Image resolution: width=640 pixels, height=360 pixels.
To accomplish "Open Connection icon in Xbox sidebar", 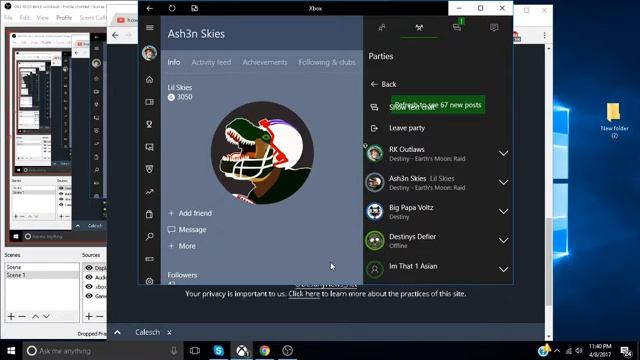I will click(149, 259).
